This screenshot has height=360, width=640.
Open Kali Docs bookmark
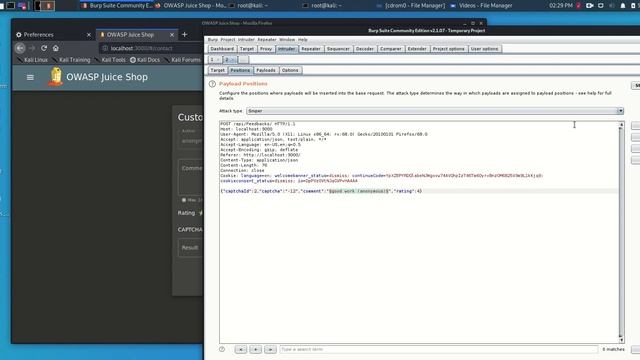145,60
